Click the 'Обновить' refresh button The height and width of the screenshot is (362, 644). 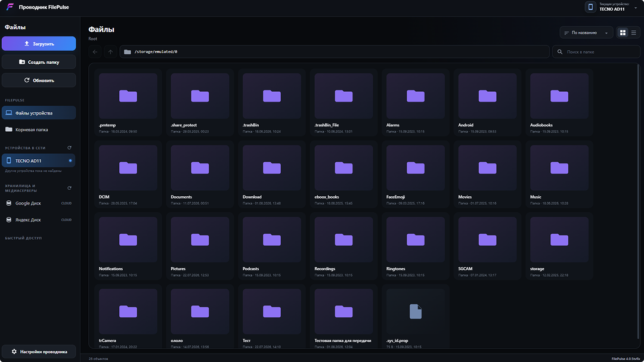pyautogui.click(x=39, y=80)
